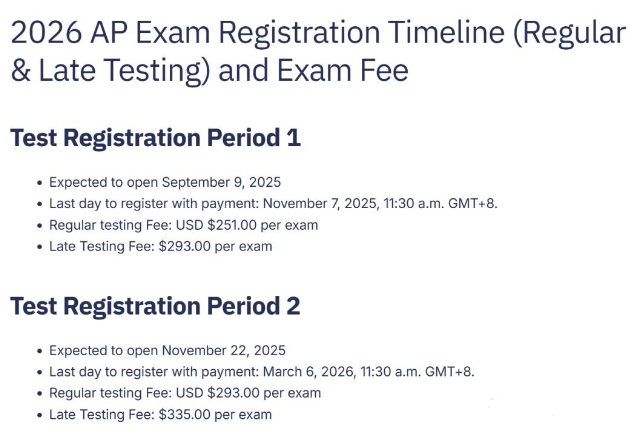The image size is (637, 439).
Task: Click the "Test Registration Period 2" heading
Action: 155,306
